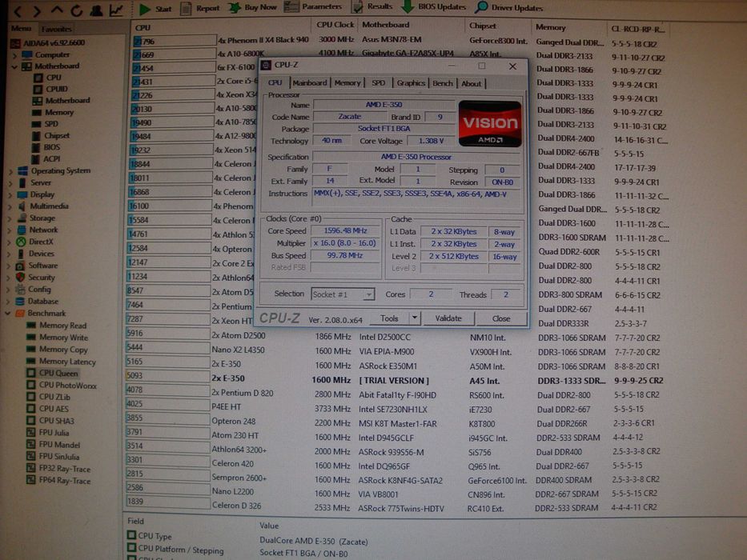Click the Close button in CPU-Z
The width and height of the screenshot is (747, 560).
click(x=501, y=318)
